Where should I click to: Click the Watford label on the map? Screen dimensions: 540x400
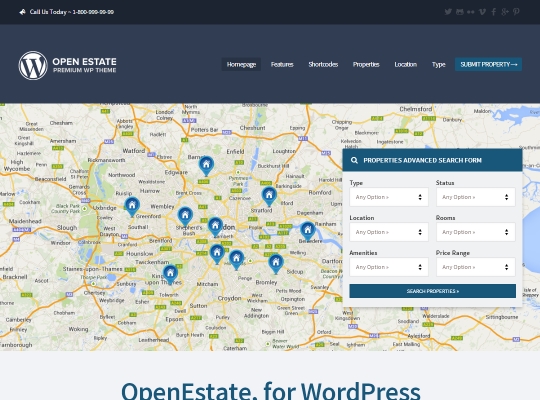134,151
